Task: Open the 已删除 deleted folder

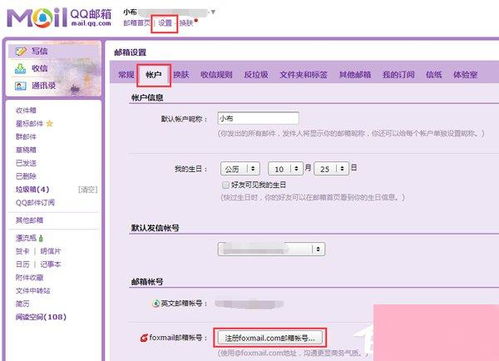Action: coord(26,176)
